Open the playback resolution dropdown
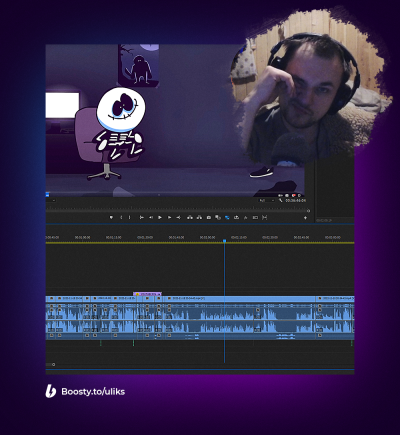 pyautogui.click(x=266, y=200)
